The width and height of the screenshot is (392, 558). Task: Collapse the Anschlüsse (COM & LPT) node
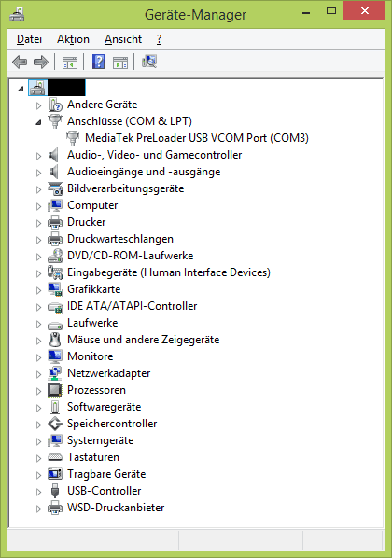point(38,122)
